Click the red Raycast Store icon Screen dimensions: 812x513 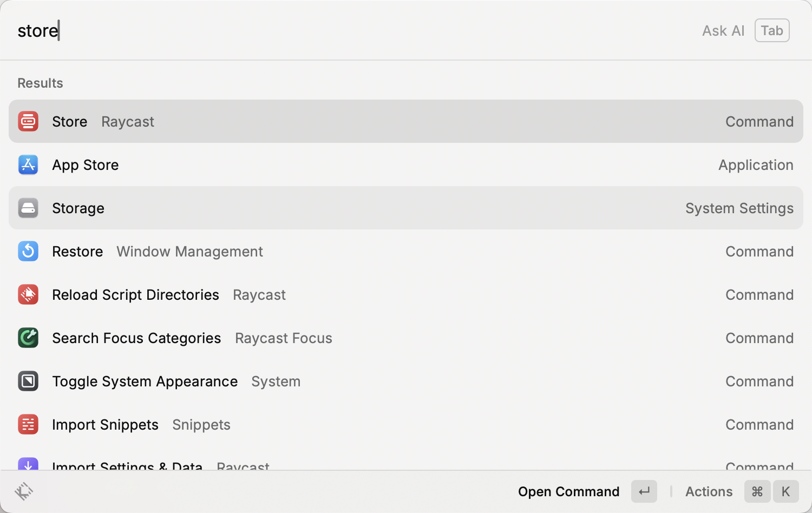(28, 121)
